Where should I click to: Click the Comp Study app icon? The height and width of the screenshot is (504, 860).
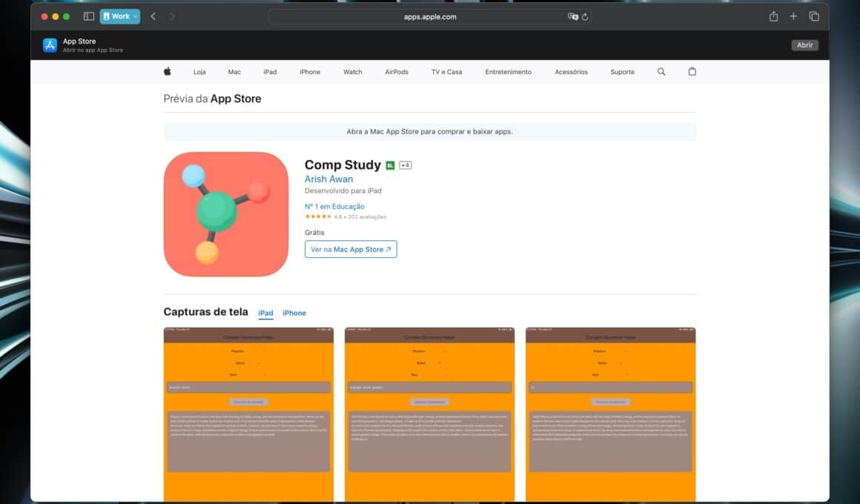click(x=226, y=214)
